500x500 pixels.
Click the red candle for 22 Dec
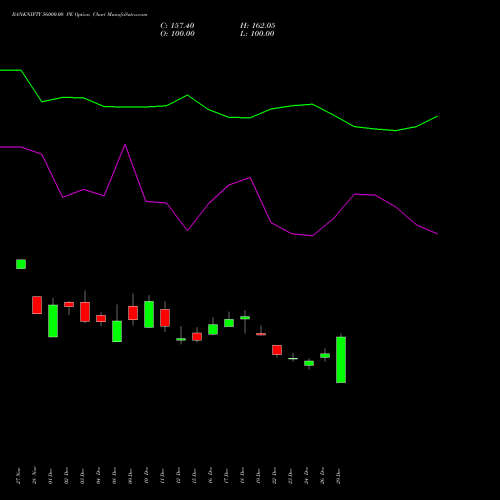(277, 350)
